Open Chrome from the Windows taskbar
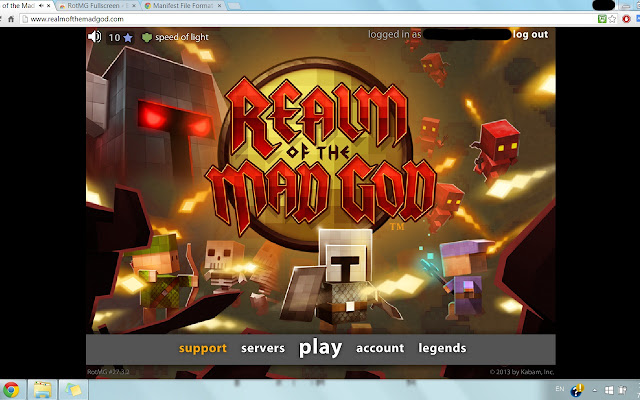 pyautogui.click(x=11, y=390)
